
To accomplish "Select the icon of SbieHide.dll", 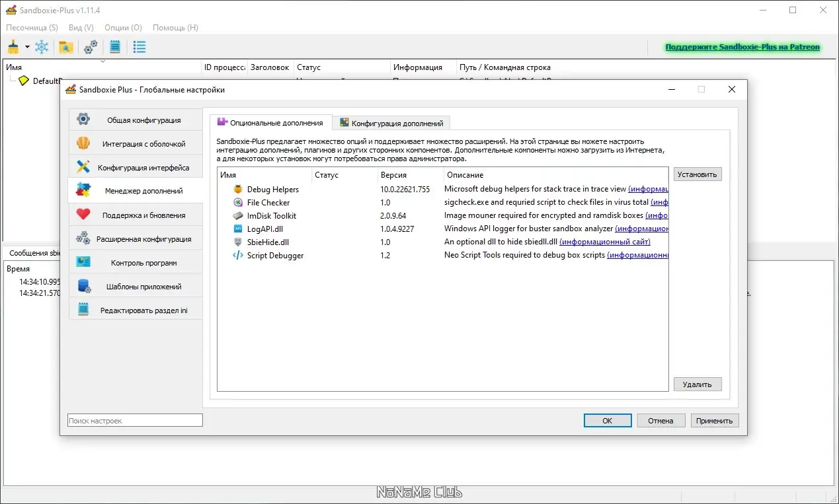I will (238, 242).
